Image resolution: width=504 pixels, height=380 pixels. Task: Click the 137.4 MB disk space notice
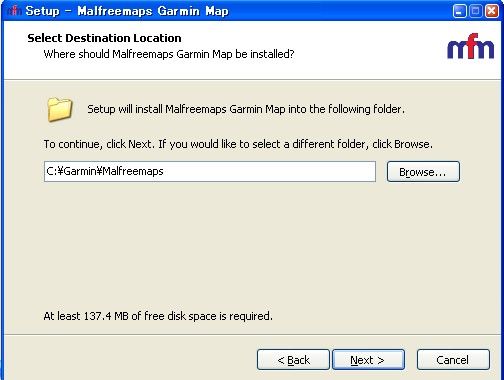[158, 316]
